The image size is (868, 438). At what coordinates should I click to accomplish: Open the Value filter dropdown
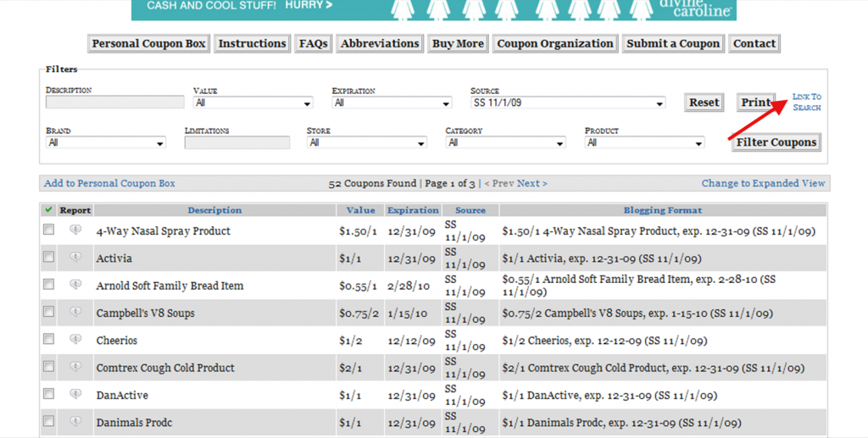[253, 103]
